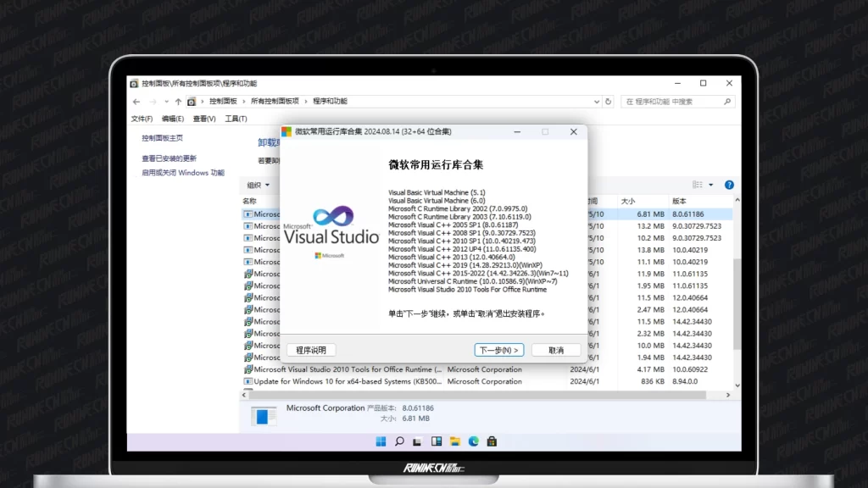This screenshot has width=868, height=488.
Task: Open the 文件(F) menu
Action: 142,119
